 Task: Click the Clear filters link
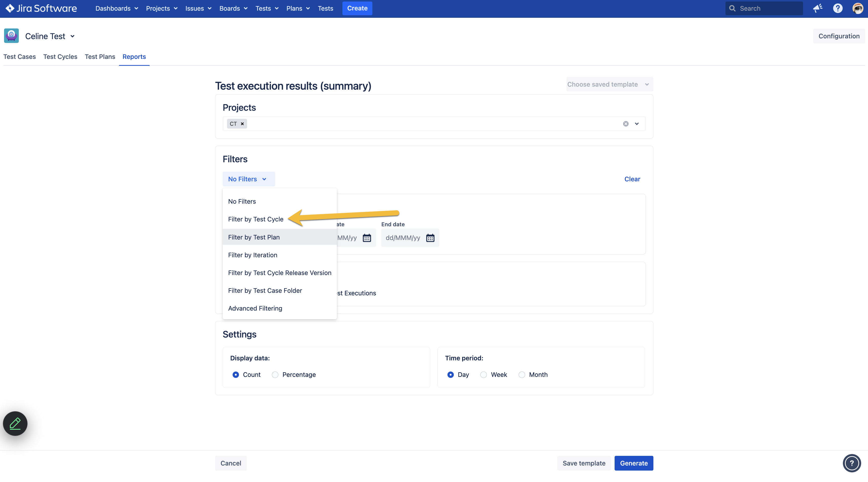[632, 179]
